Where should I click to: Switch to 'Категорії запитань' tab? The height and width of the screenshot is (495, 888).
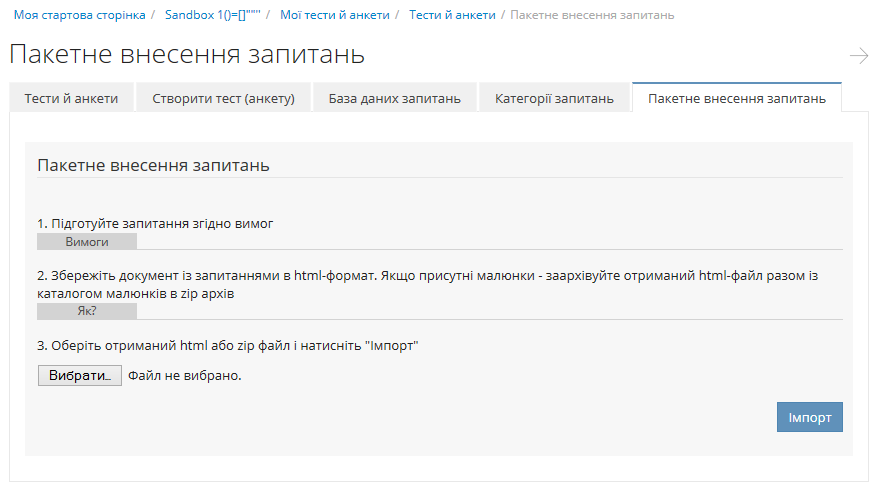tap(554, 98)
